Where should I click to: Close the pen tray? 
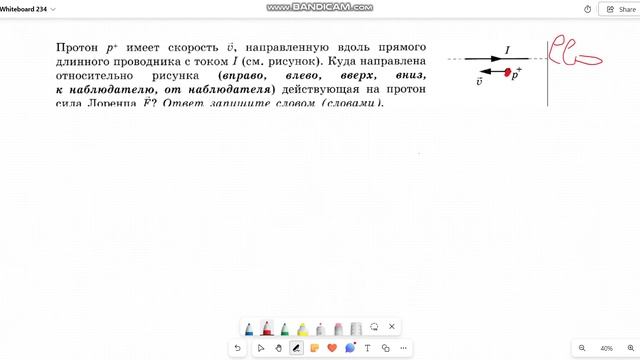(392, 327)
